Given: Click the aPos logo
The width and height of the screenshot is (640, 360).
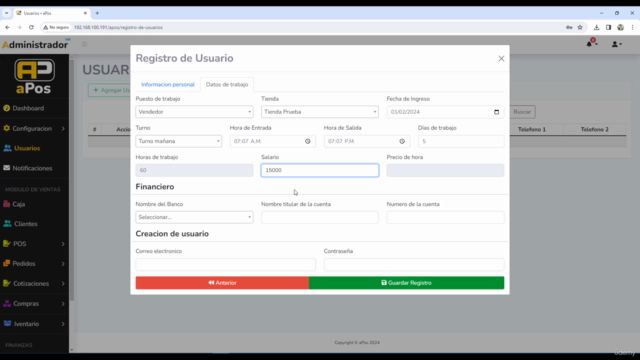Looking at the screenshot, I should pyautogui.click(x=34, y=77).
